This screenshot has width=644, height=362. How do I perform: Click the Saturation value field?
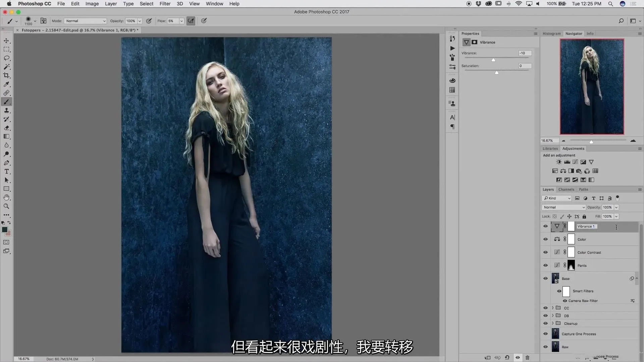(x=525, y=66)
